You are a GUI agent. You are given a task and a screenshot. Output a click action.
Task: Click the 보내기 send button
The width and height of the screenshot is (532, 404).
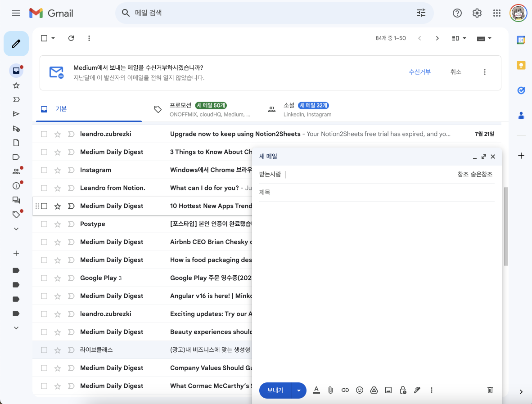point(275,391)
